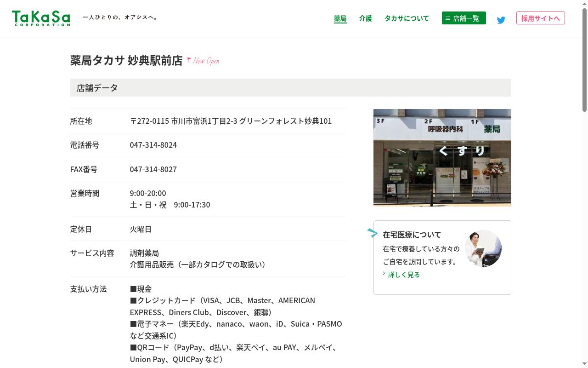
Task: Follow the 詳しく見る link
Action: [404, 275]
